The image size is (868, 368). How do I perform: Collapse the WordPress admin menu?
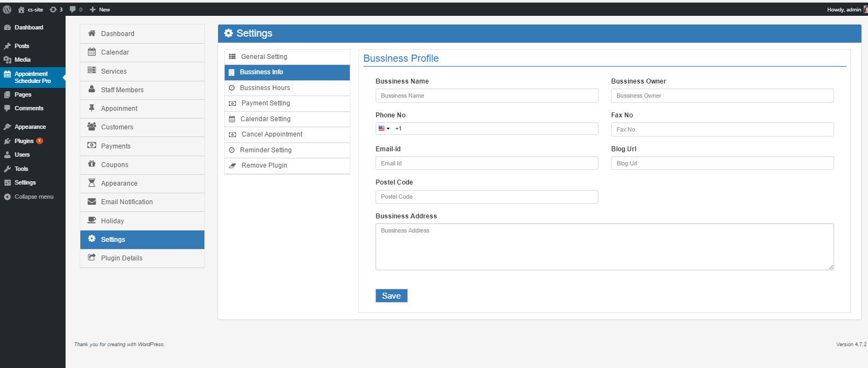pos(33,197)
